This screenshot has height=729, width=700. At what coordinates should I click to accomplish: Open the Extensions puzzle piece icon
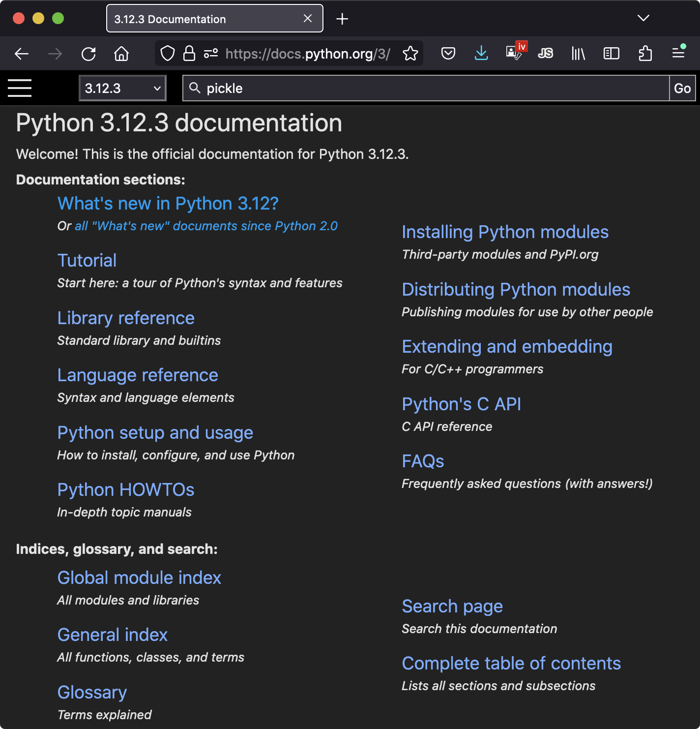click(645, 53)
